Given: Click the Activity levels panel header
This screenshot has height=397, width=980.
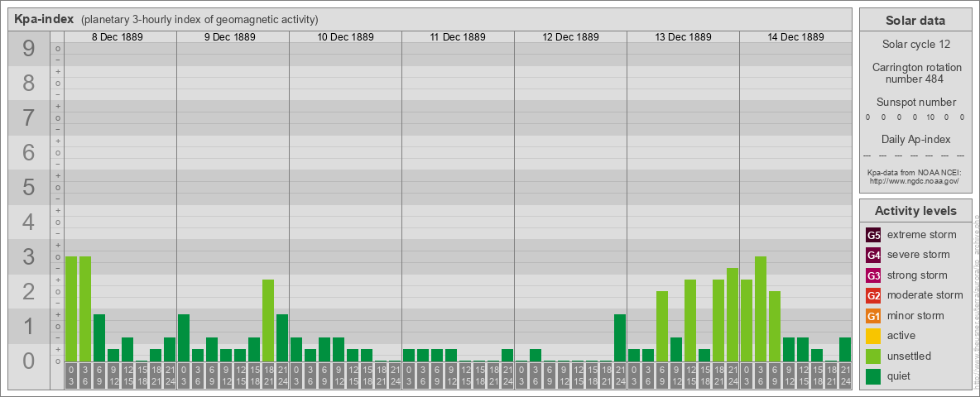Looking at the screenshot, I should (915, 211).
